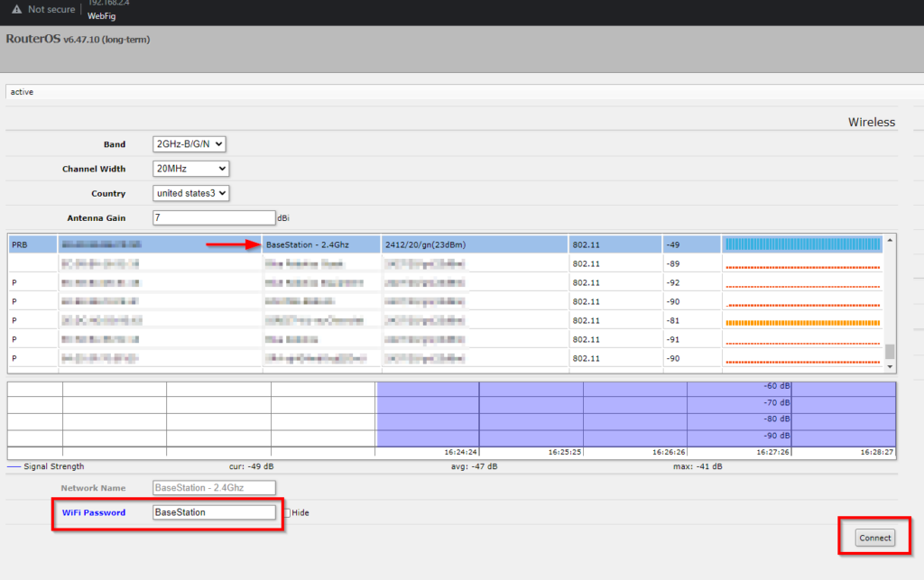
Task: Open the Country dropdown
Action: [x=191, y=193]
